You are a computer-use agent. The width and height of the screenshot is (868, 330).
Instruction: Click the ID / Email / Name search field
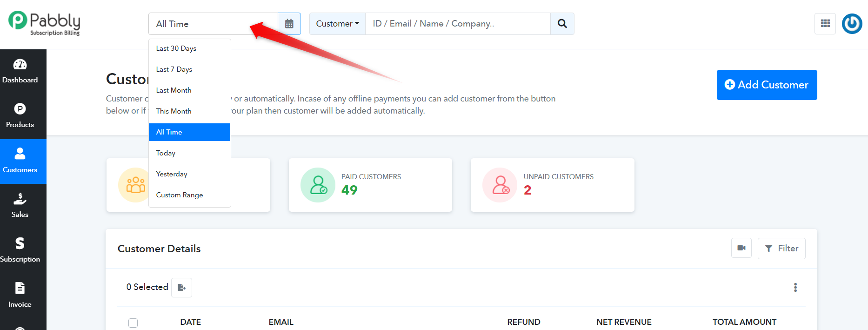click(458, 24)
